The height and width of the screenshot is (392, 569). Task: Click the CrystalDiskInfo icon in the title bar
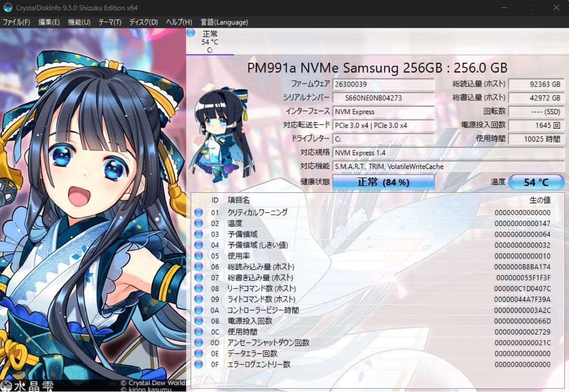point(7,7)
